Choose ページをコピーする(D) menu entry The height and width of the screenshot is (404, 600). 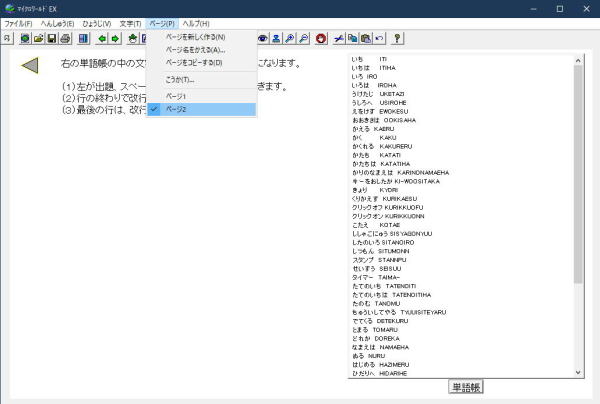[x=201, y=62]
